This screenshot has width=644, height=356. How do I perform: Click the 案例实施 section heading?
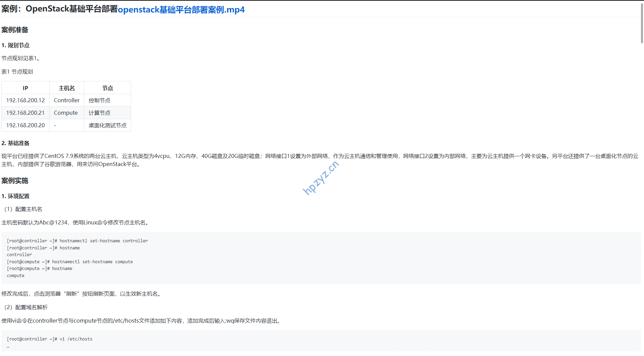[15, 181]
